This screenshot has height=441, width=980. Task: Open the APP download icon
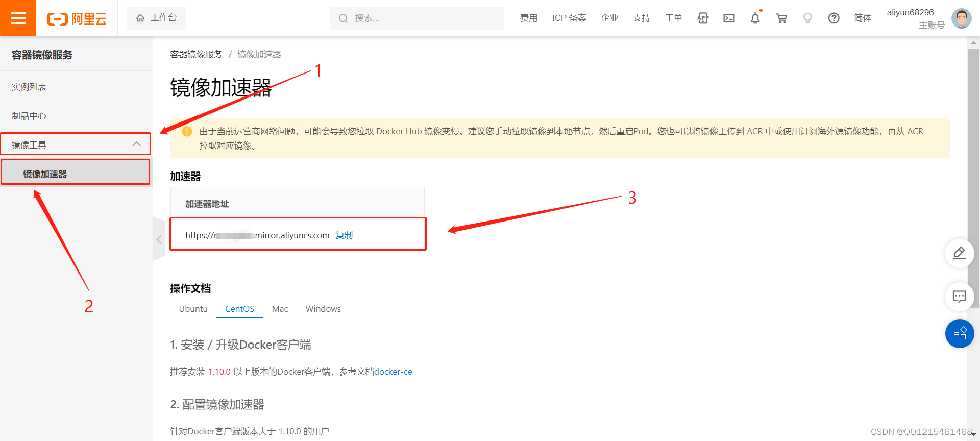(x=703, y=18)
